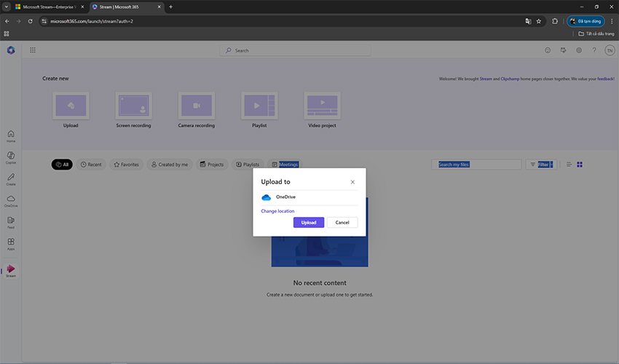This screenshot has height=364, width=619.
Task: Open the bookmarks bar apps grid icon
Action: [x=7, y=33]
